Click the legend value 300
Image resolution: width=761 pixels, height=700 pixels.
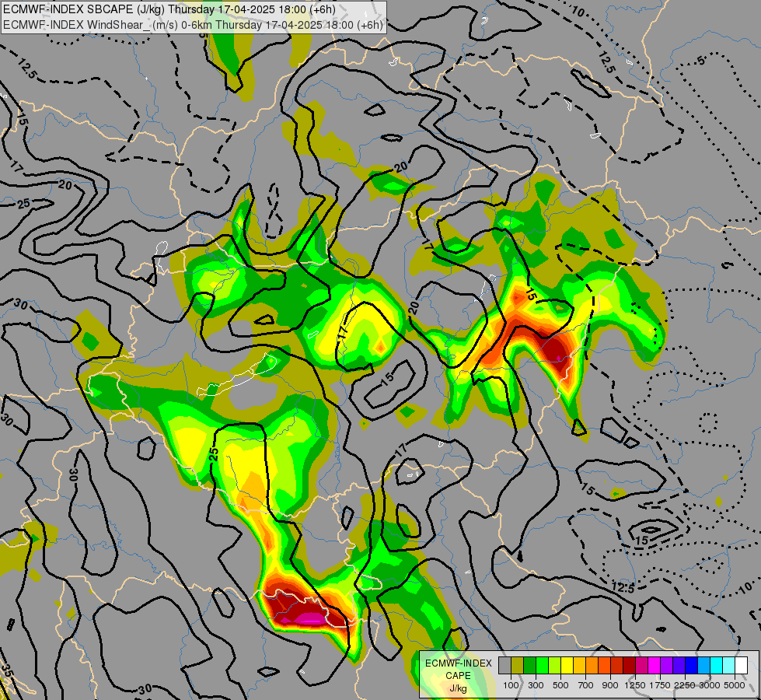536,685
